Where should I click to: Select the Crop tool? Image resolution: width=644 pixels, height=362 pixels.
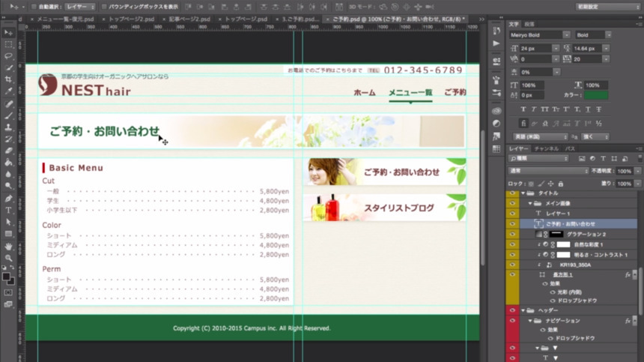point(8,79)
